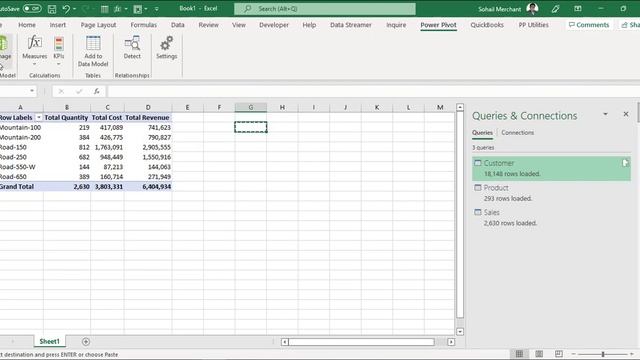This screenshot has height=360, width=640.
Task: Click the fx function icon in Quick Access toolbar
Action: click(118, 9)
